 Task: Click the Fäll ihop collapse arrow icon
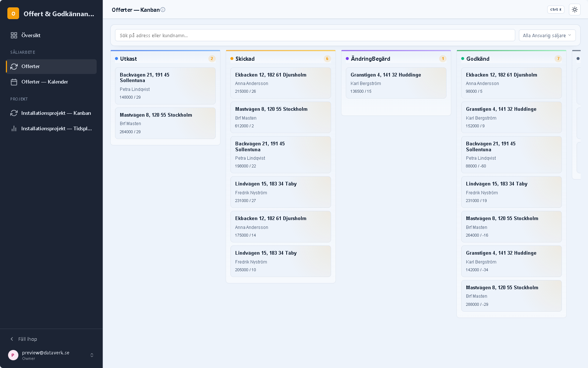12,339
